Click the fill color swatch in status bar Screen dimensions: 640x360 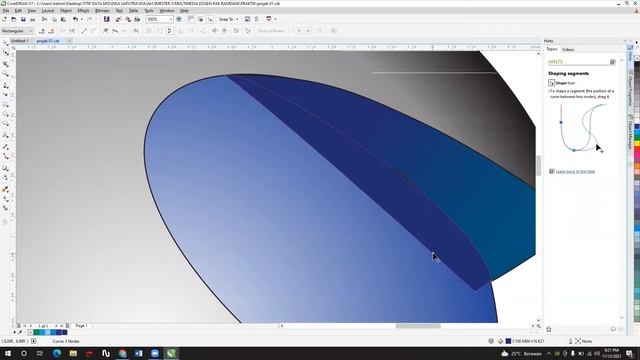(x=508, y=341)
